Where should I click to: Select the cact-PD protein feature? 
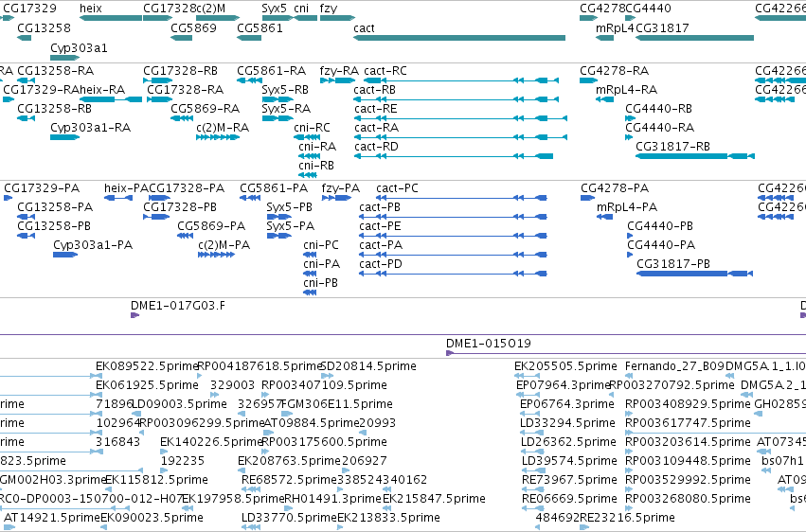[x=453, y=274]
